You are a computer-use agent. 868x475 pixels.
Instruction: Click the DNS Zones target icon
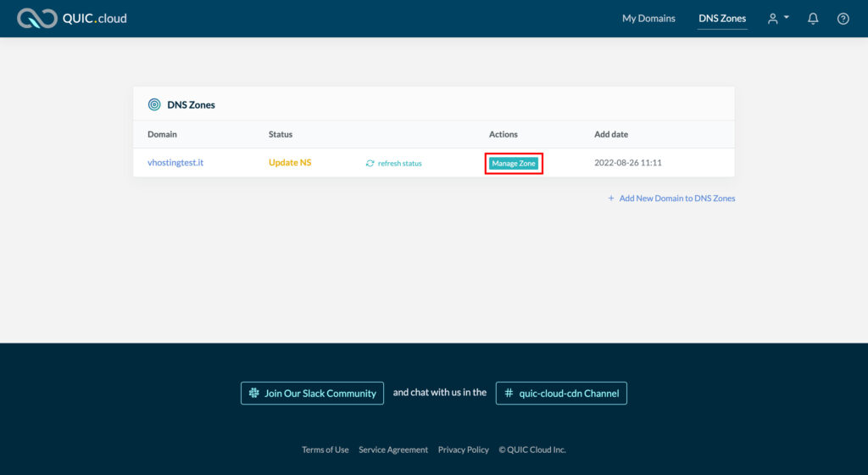click(x=154, y=104)
